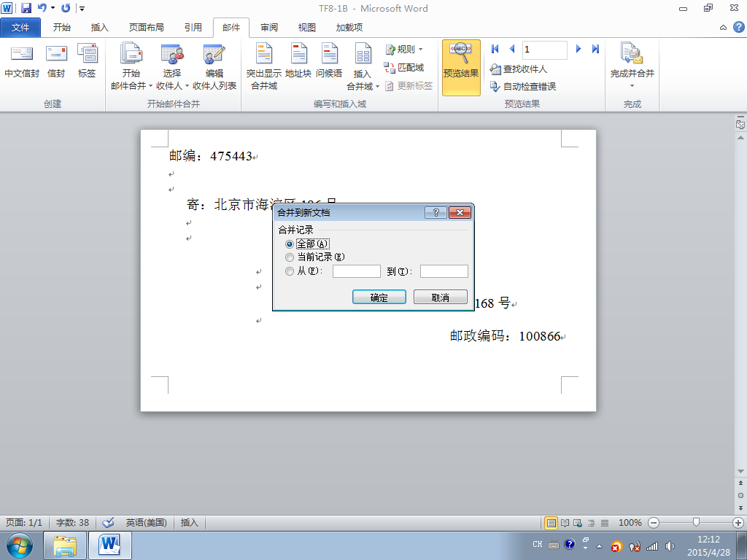Click 匹配域 match fields
Image resolution: width=747 pixels, height=560 pixels.
click(404, 68)
